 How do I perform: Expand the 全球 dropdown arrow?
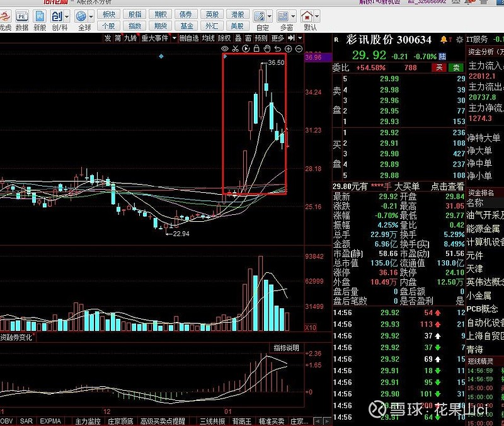(91, 16)
